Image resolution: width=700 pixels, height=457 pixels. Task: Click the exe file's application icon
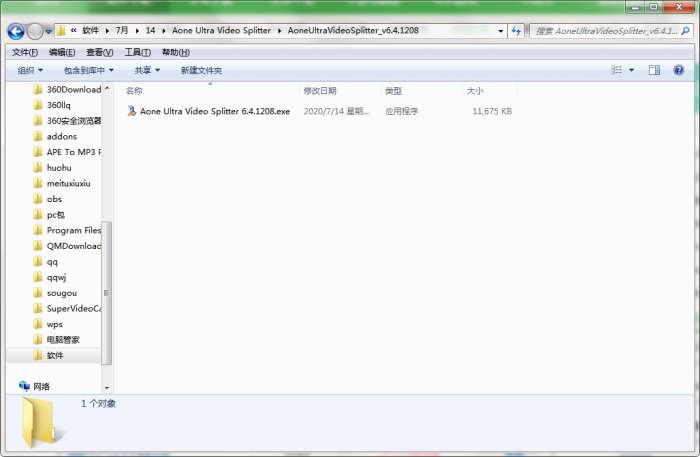(x=131, y=111)
